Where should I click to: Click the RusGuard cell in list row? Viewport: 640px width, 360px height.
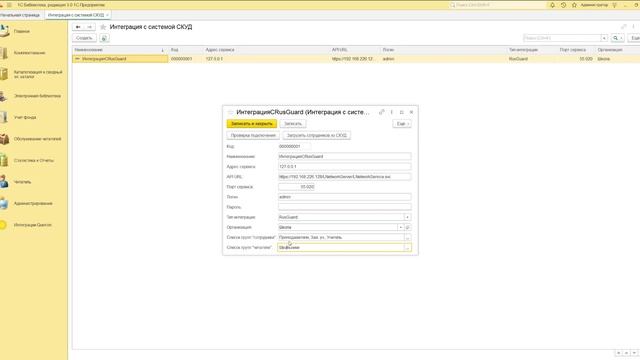click(x=518, y=59)
